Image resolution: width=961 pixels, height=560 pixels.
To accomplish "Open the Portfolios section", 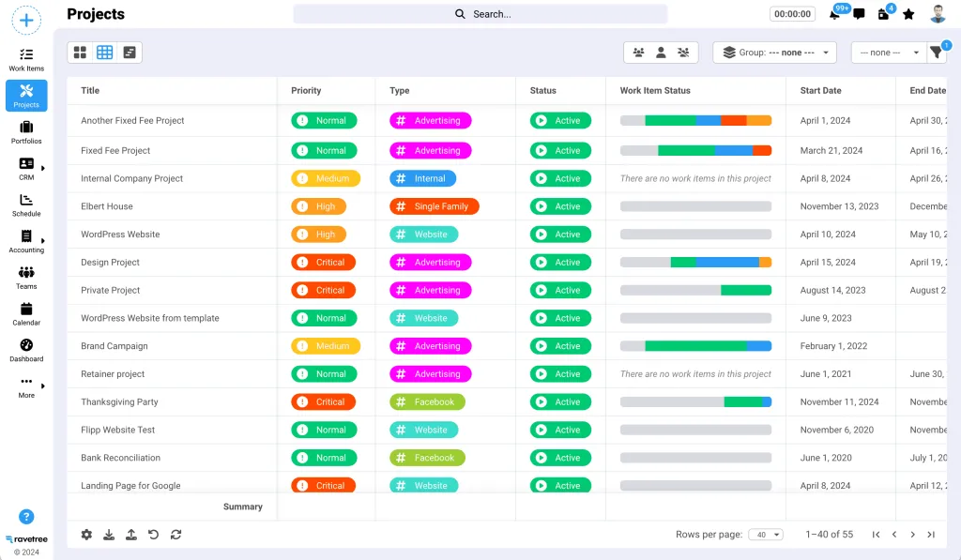I will pos(26,131).
